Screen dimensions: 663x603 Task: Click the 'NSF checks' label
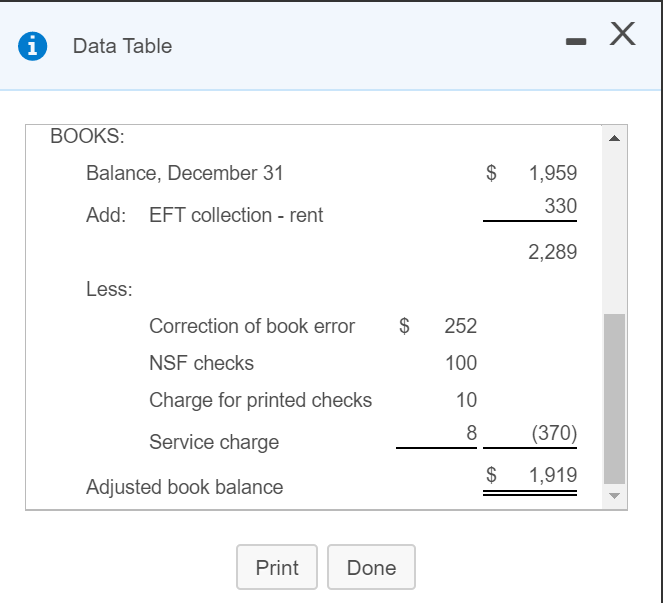click(201, 363)
